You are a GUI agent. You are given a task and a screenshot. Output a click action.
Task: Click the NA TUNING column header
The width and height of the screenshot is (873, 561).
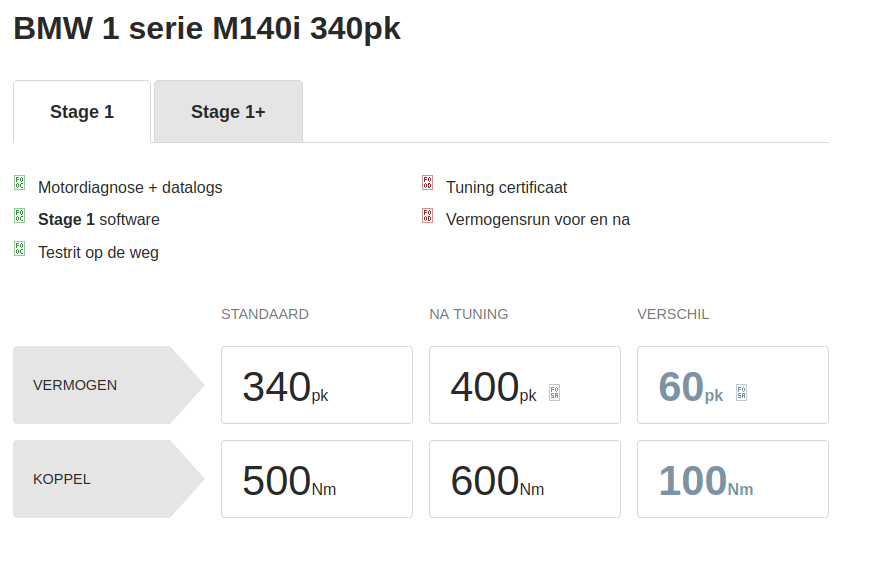[x=468, y=314]
